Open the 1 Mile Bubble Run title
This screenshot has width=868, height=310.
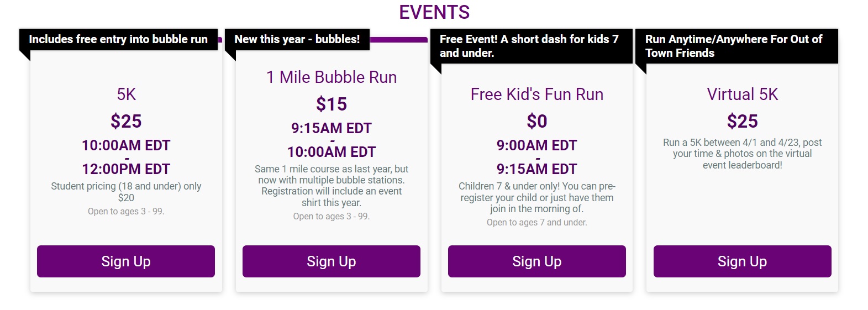point(332,77)
